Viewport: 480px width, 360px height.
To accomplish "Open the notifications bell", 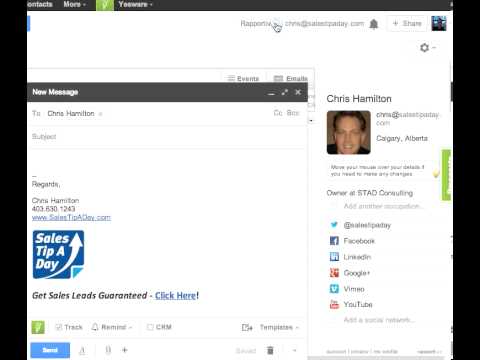I will (x=374, y=24).
